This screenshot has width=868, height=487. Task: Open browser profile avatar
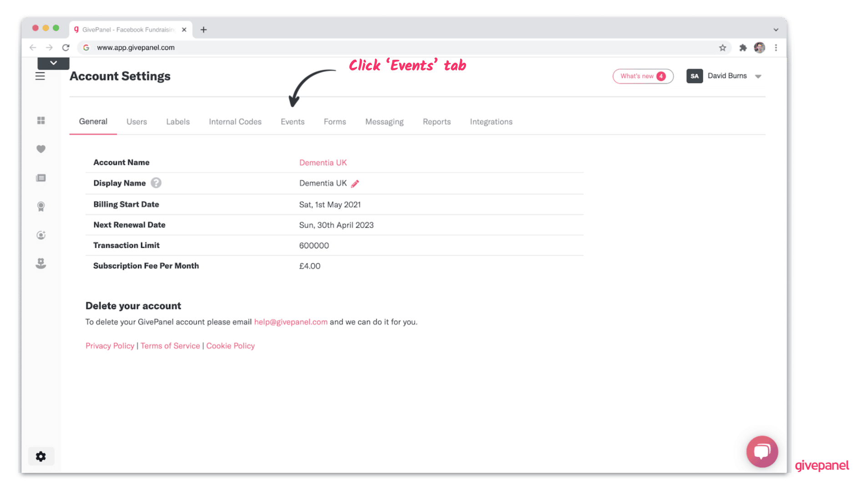(x=759, y=48)
